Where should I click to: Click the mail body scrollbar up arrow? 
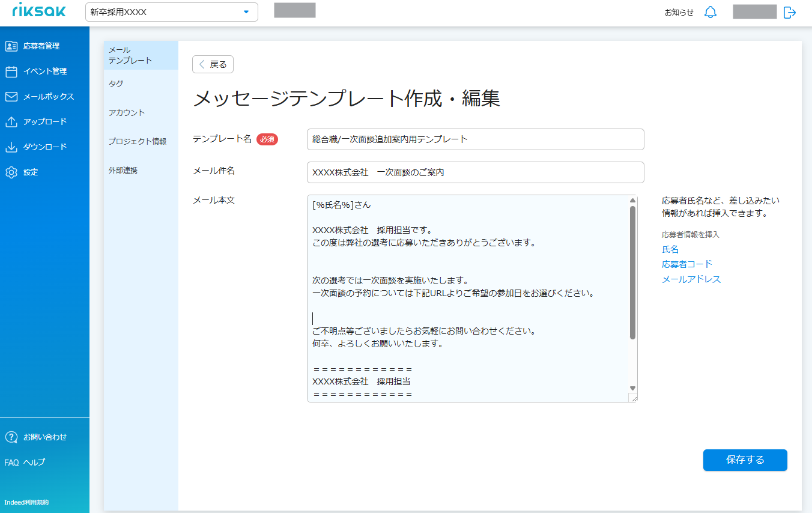(632, 200)
